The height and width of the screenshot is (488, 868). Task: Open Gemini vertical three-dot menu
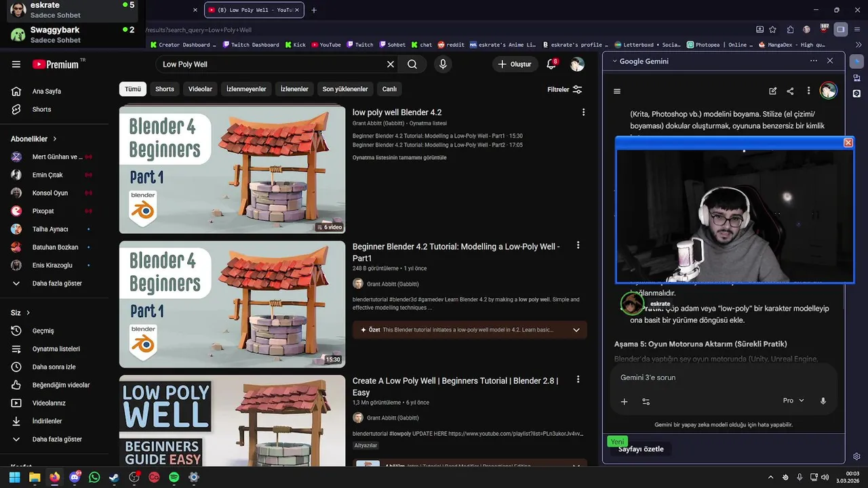coord(808,91)
